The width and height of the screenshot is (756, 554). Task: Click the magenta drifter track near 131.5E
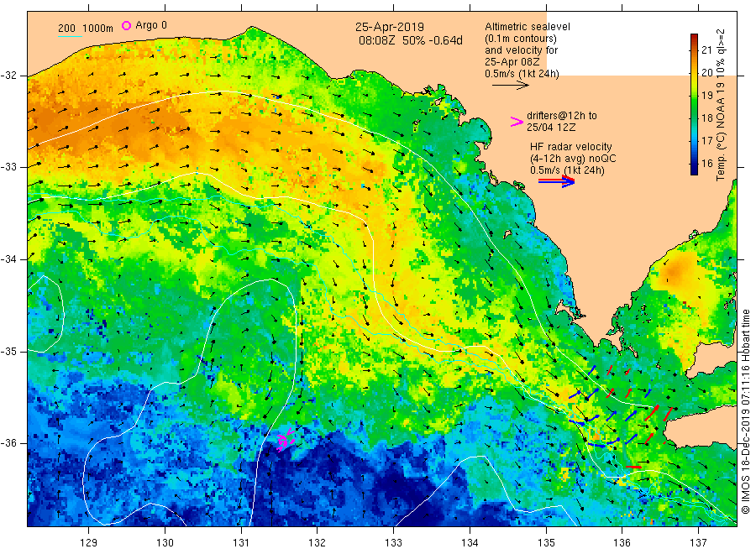click(x=286, y=439)
